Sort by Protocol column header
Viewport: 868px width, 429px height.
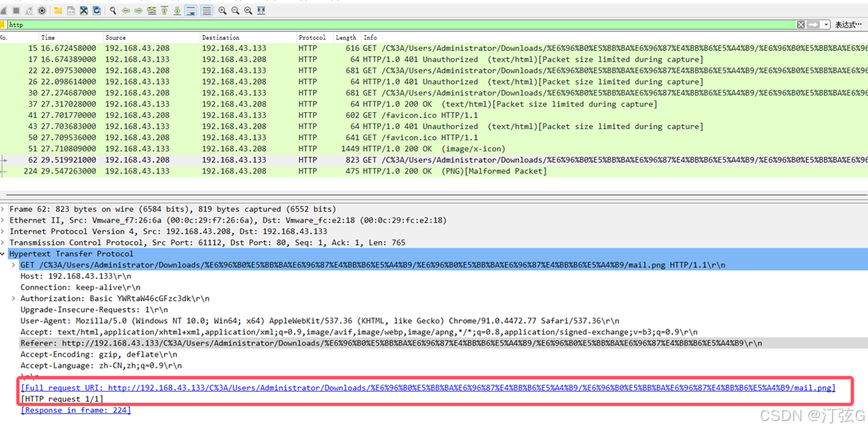[315, 37]
